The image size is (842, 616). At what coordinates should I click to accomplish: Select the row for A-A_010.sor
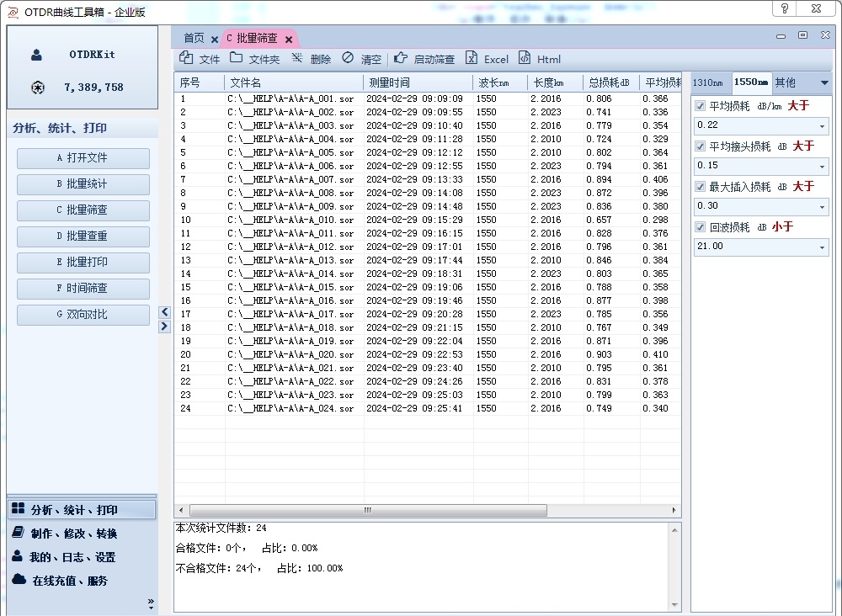click(x=290, y=220)
